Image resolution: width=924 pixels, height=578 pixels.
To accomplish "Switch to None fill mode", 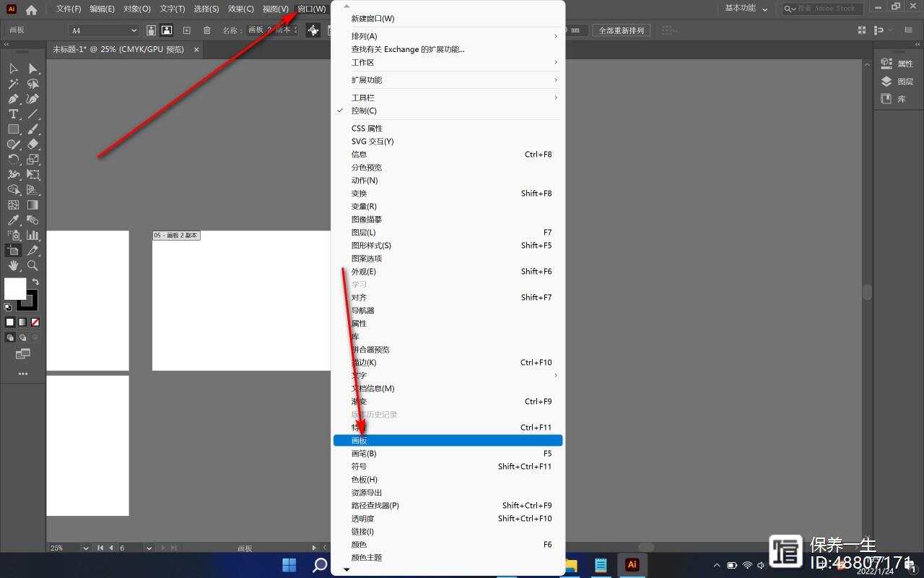I will coord(35,322).
